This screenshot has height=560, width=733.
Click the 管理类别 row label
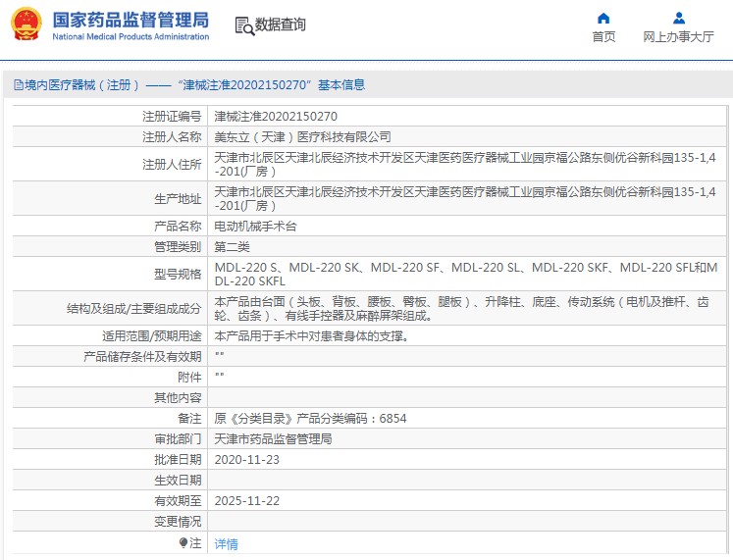pos(178,246)
